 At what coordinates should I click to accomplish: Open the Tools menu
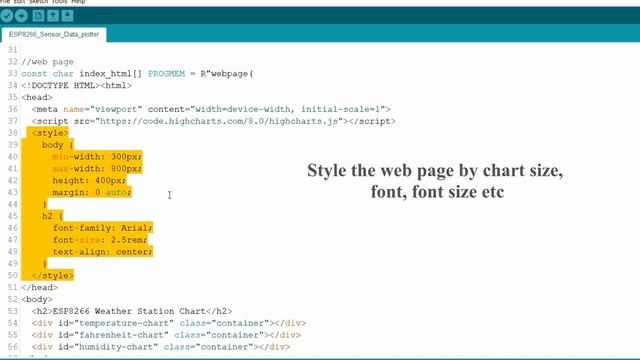59,2
